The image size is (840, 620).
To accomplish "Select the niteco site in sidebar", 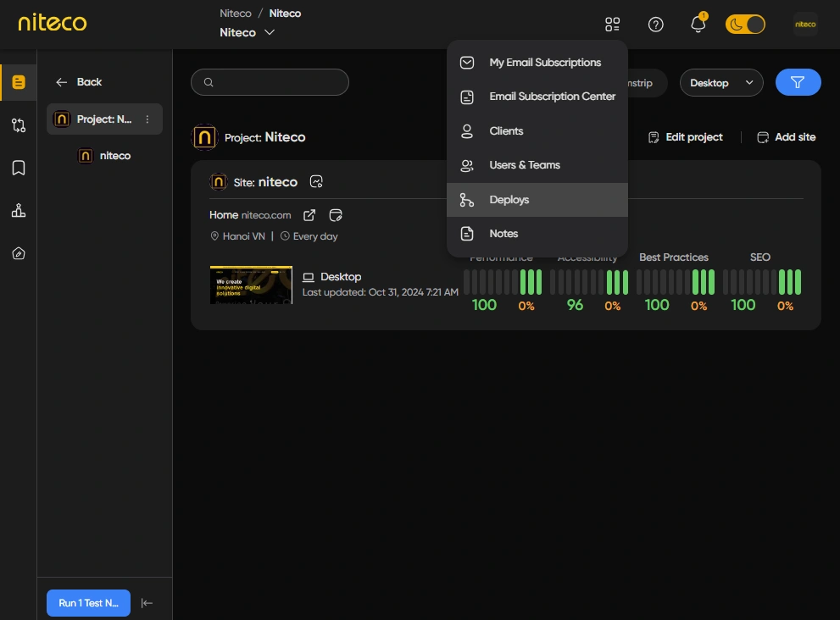I will click(105, 156).
